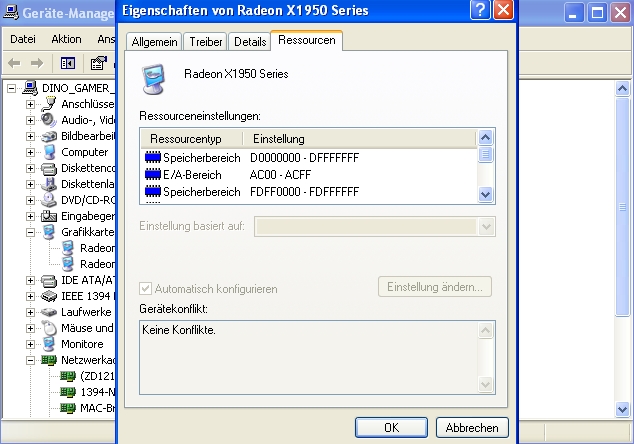Select the E/A-Bereich AC00 - ACFF row
The image size is (634, 444).
coord(308,175)
